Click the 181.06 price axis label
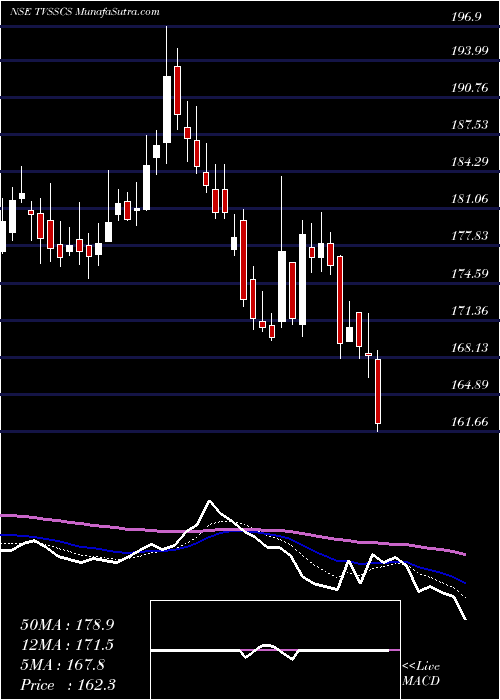 point(468,199)
